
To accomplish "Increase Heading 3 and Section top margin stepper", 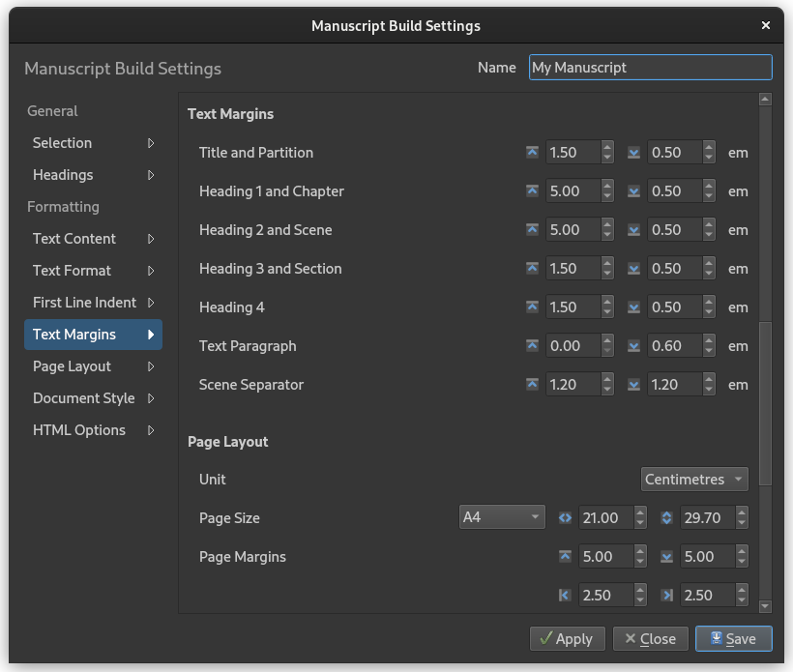I will point(607,263).
